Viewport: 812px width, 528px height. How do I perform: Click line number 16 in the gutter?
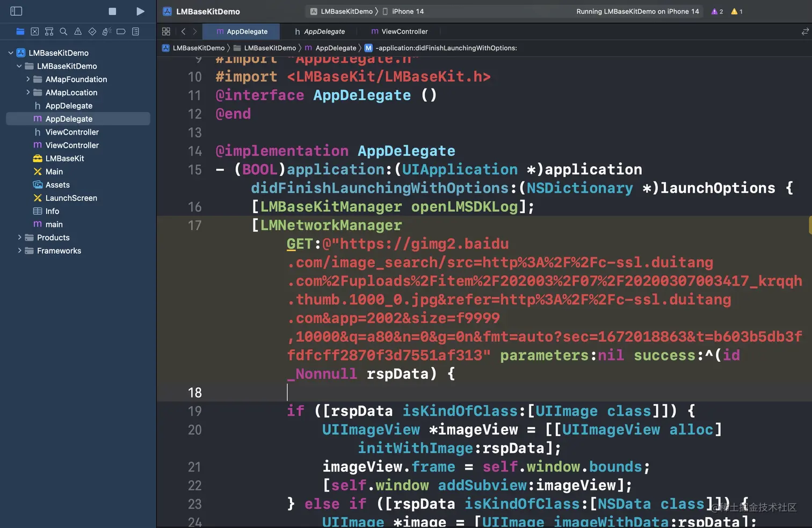click(x=194, y=207)
